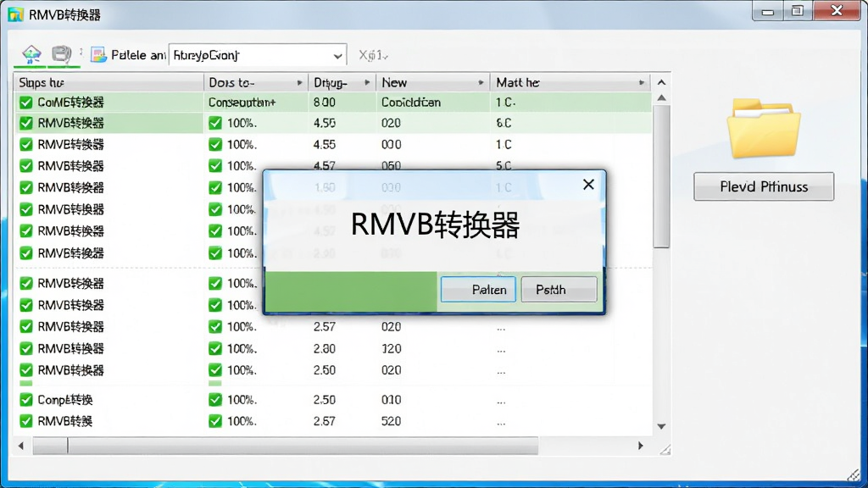Maximize the RMVB转换器 window

pos(797,12)
